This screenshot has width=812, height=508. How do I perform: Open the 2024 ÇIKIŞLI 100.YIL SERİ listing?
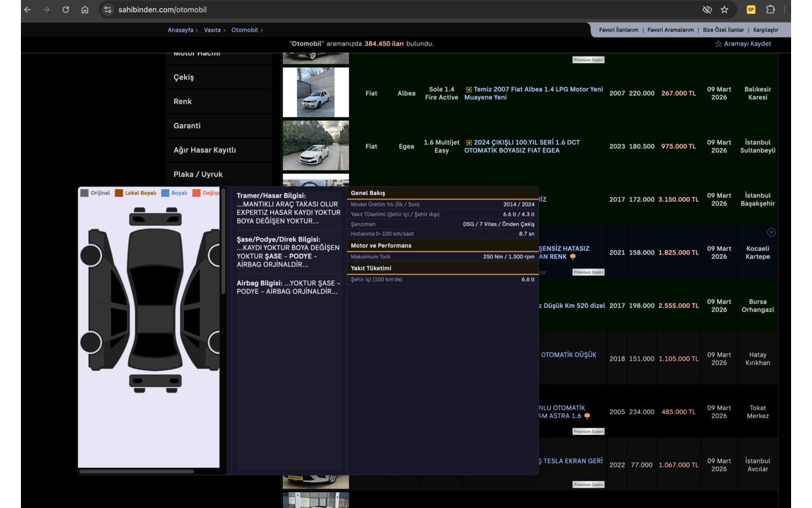[522, 147]
